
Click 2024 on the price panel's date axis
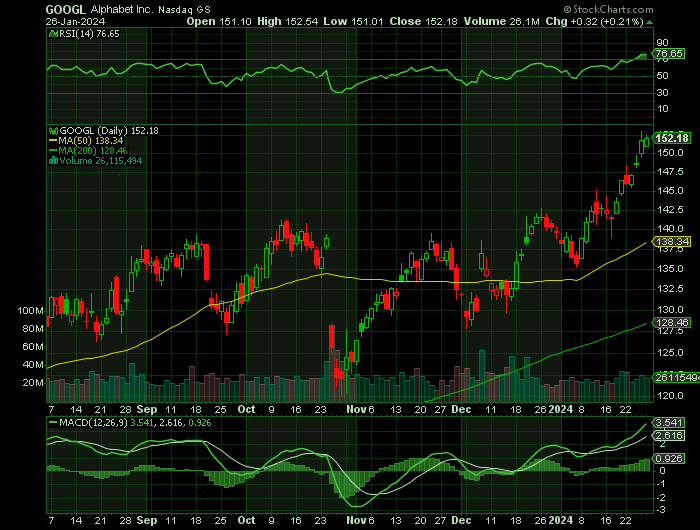point(561,409)
